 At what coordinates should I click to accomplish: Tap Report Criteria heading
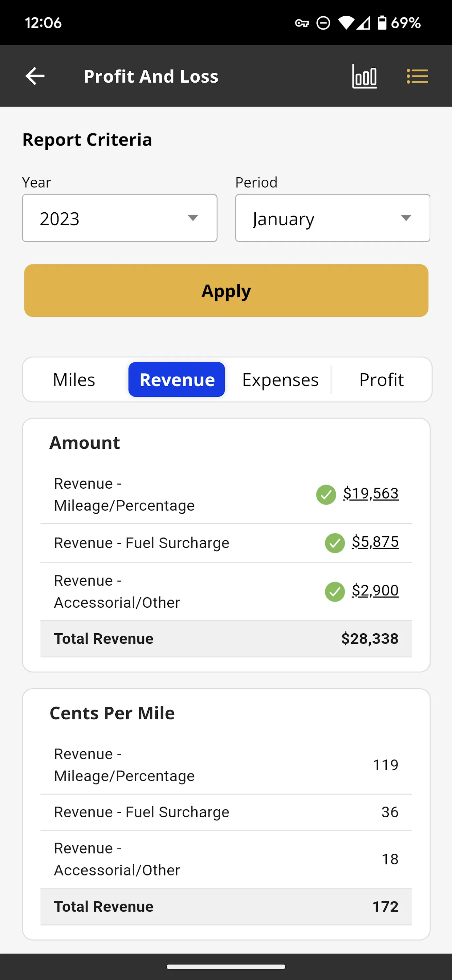(x=87, y=140)
